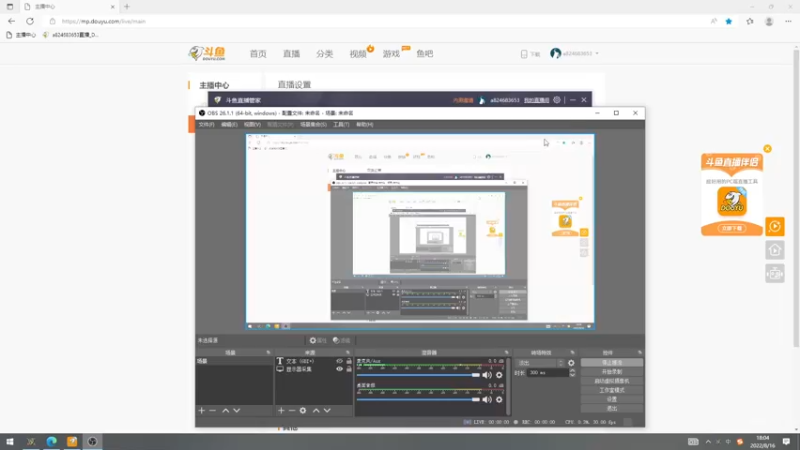Open the OBS 视图(V) menu
The width and height of the screenshot is (800, 450).
pos(252,124)
